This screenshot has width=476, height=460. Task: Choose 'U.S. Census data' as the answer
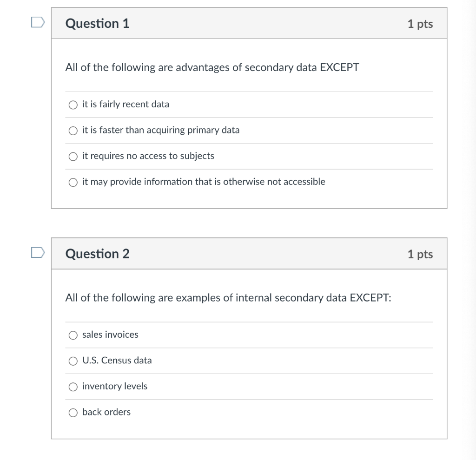click(73, 361)
